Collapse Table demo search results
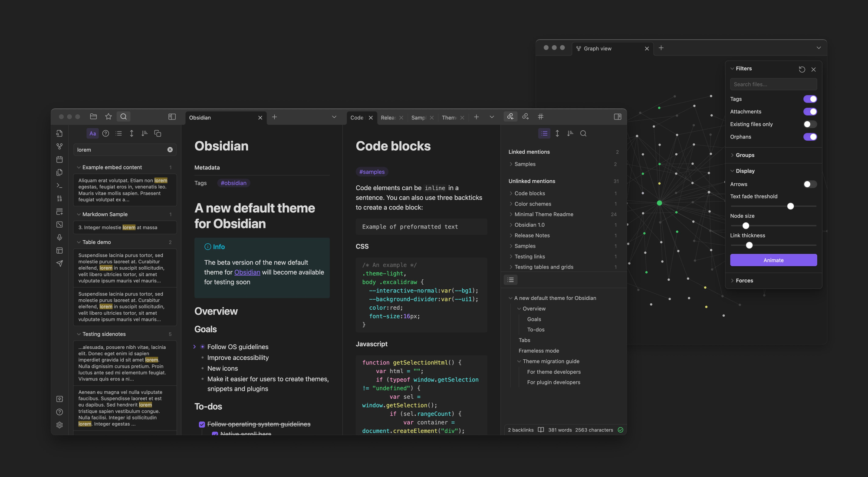 click(79, 242)
